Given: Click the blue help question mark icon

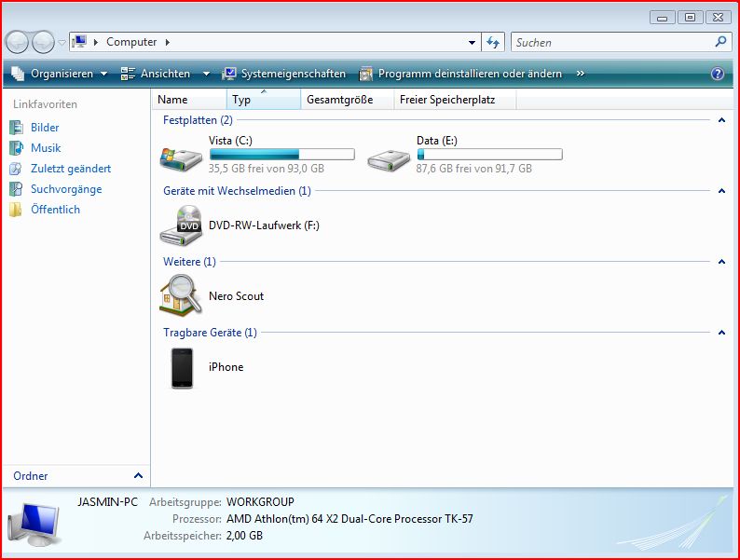Looking at the screenshot, I should click(x=717, y=74).
